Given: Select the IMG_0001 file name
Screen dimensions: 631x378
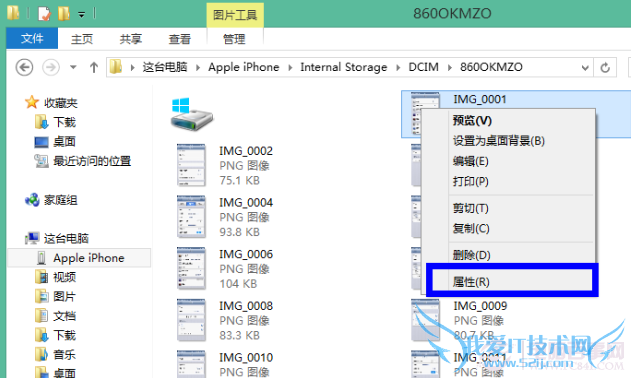Looking at the screenshot, I should [480, 99].
